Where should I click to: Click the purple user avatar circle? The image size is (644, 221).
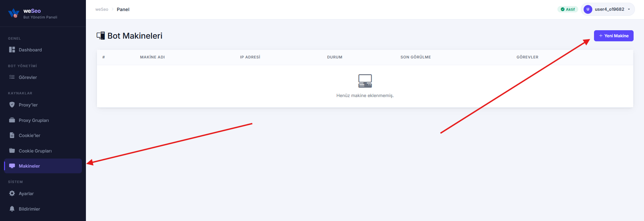pyautogui.click(x=588, y=9)
